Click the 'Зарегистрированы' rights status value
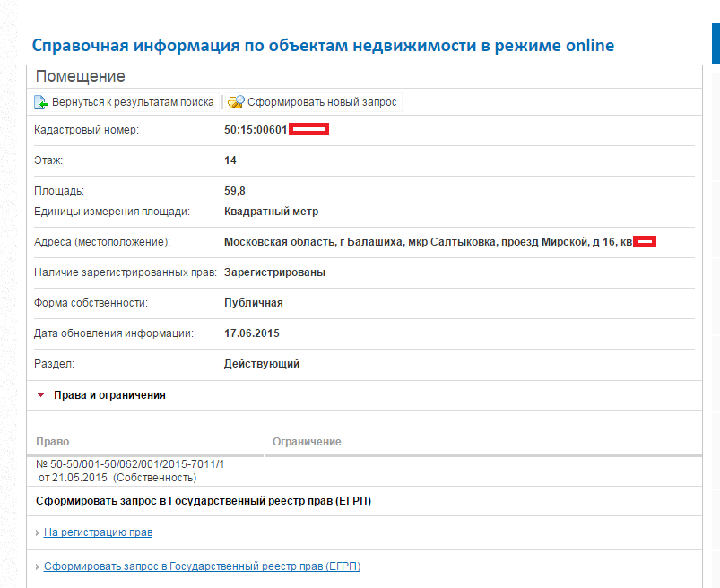Screen dimensions: 720x588 click(x=274, y=272)
